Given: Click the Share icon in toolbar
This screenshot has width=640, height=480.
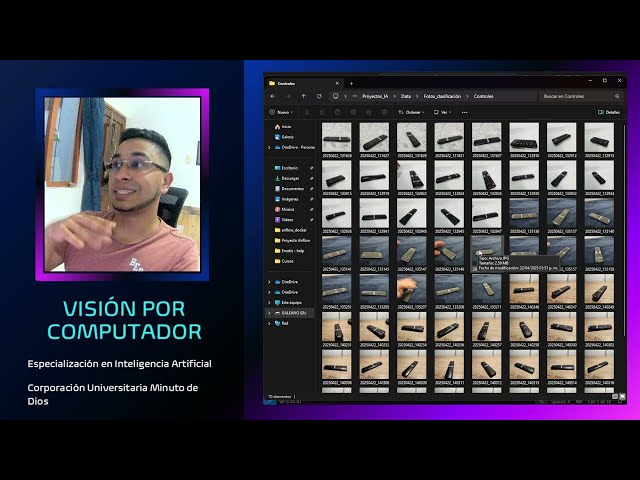Looking at the screenshot, I should pos(369,112).
